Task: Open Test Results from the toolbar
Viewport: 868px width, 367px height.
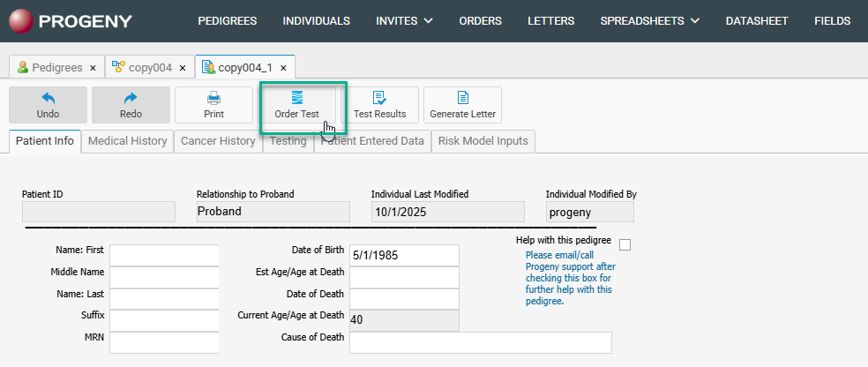Action: [379, 104]
